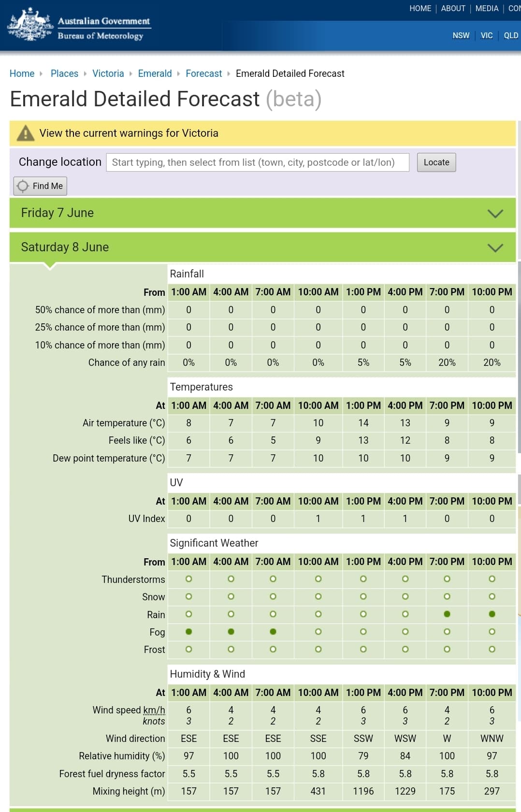Image resolution: width=521 pixels, height=812 pixels.
Task: Click the Fog indicator dot at 1:00 AM
Action: [189, 632]
